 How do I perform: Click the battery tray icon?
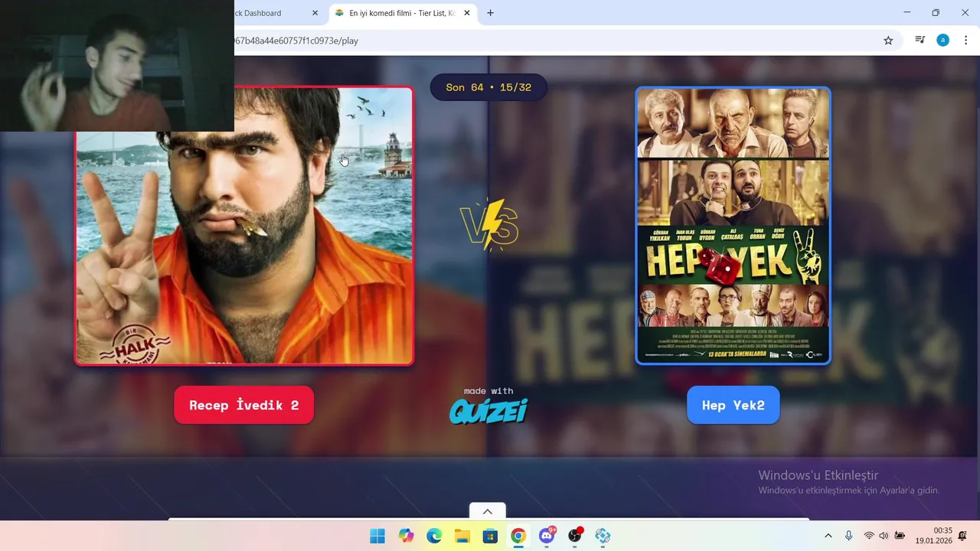900,536
